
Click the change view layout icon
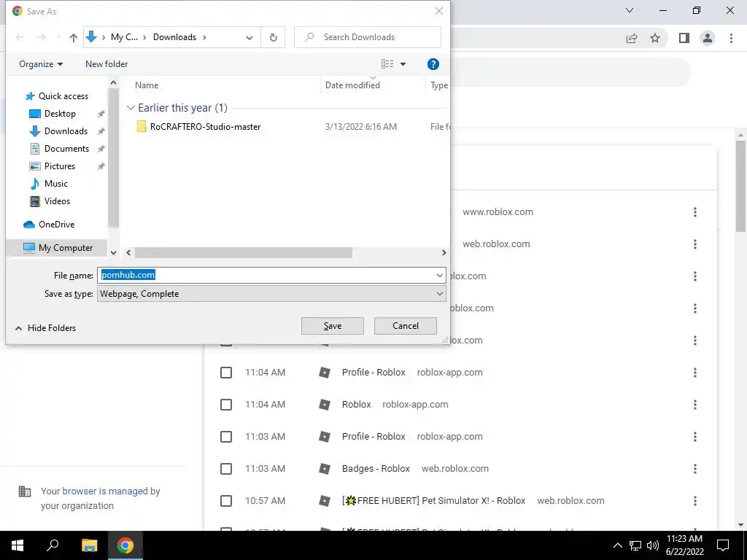click(387, 64)
